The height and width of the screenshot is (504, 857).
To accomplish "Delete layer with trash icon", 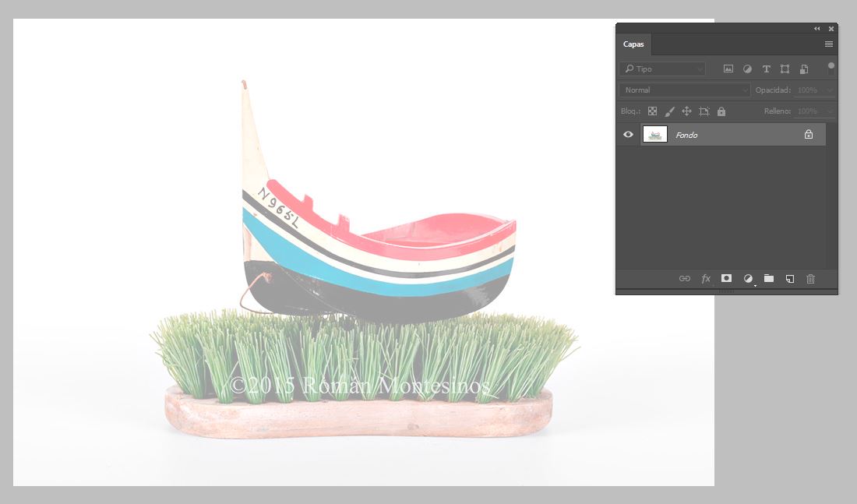I will click(810, 278).
